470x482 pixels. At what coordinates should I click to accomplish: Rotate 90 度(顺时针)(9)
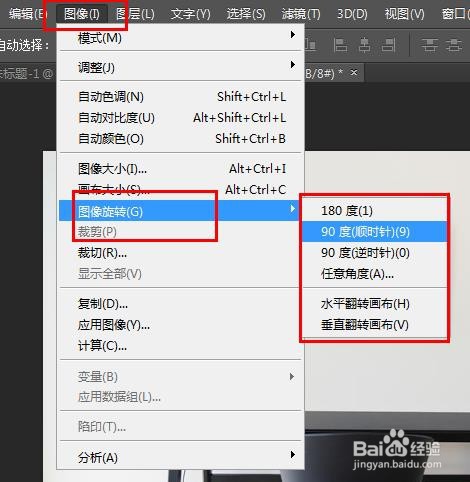point(375,232)
